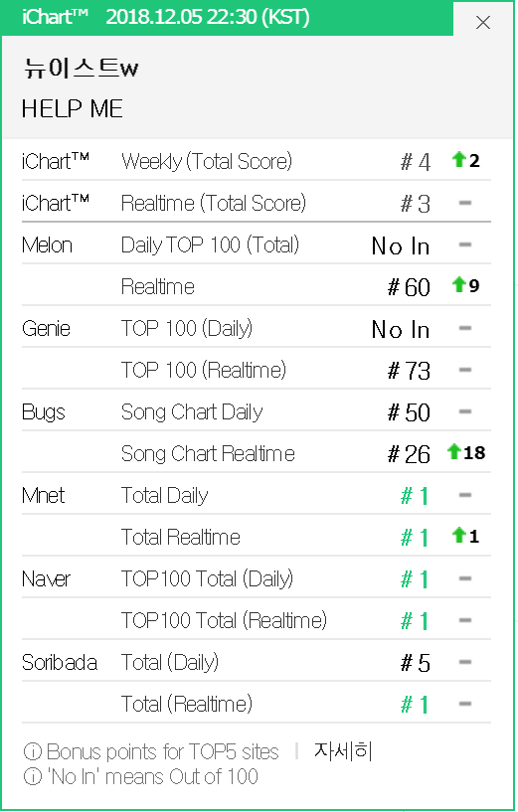Click Soribada Total (Realtime) entry

187,705
